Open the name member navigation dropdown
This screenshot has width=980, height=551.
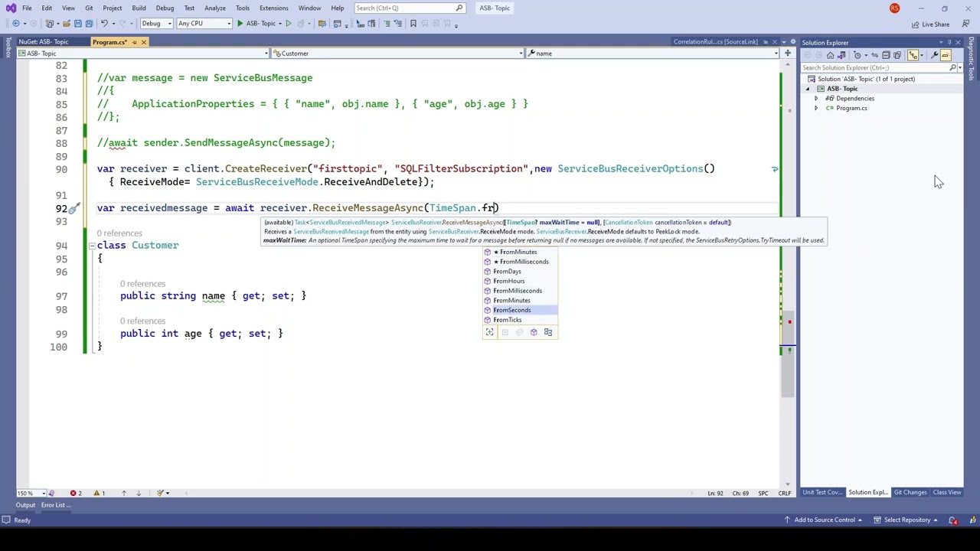point(653,54)
